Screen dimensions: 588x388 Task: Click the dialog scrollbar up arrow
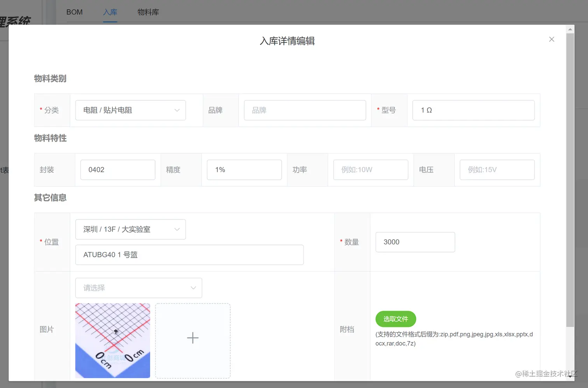570,29
